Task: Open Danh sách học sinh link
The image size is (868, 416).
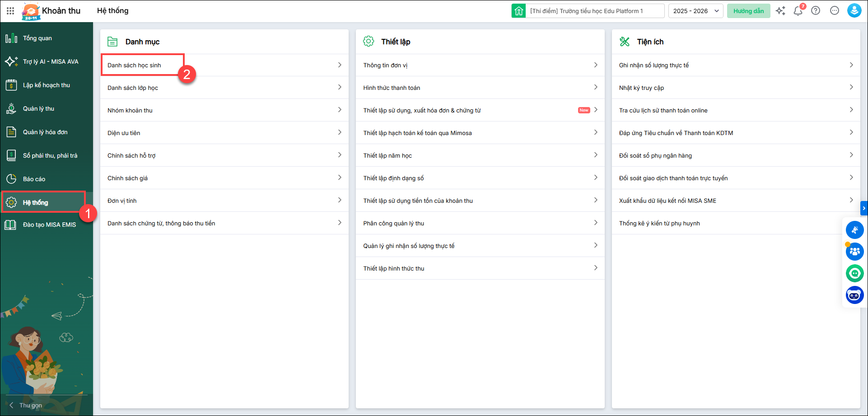Action: tap(134, 65)
